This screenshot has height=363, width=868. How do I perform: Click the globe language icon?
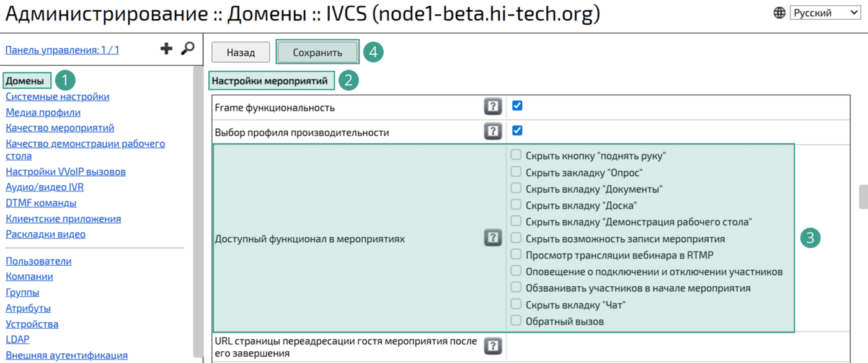(x=779, y=13)
